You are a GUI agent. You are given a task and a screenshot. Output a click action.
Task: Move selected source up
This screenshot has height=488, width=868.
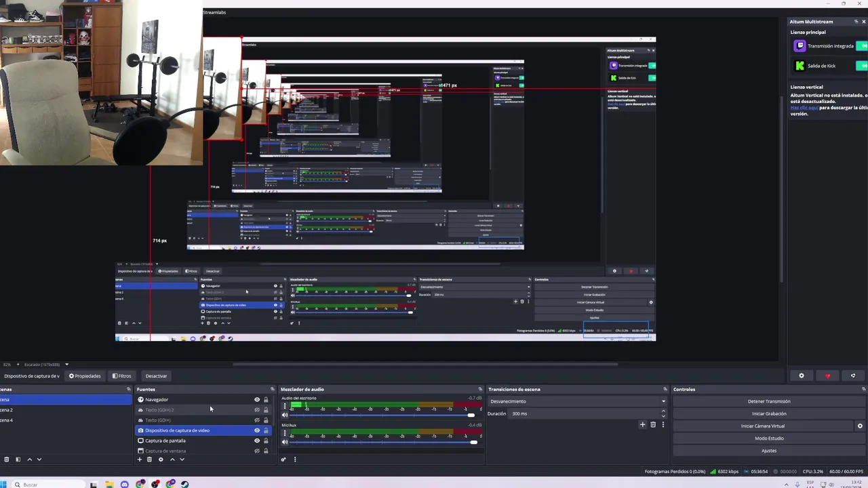(172, 460)
